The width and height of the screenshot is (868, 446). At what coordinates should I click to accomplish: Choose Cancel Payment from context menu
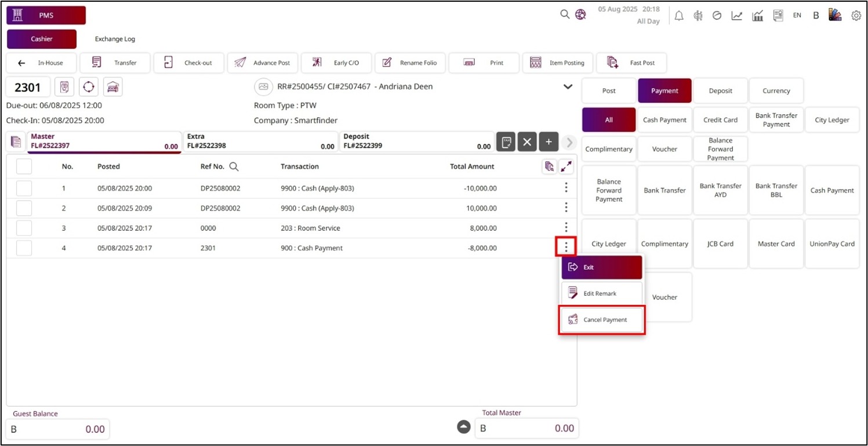pyautogui.click(x=602, y=320)
